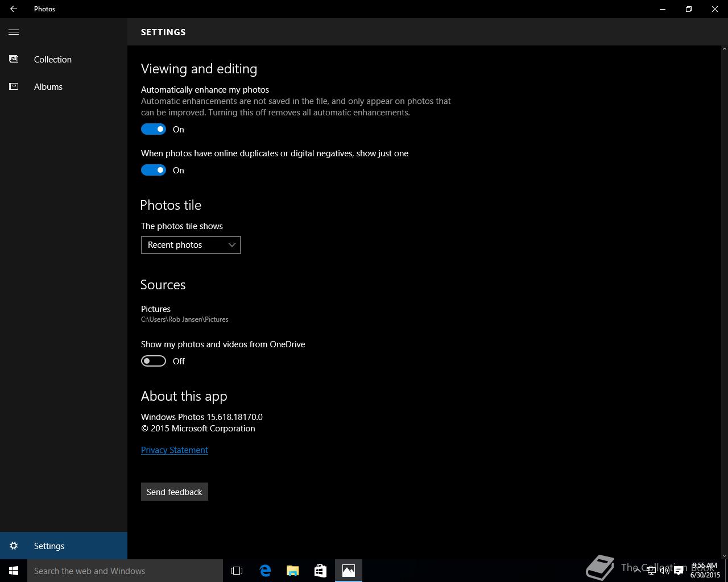Click the Collection icon in sidebar
The image size is (728, 582).
click(14, 59)
